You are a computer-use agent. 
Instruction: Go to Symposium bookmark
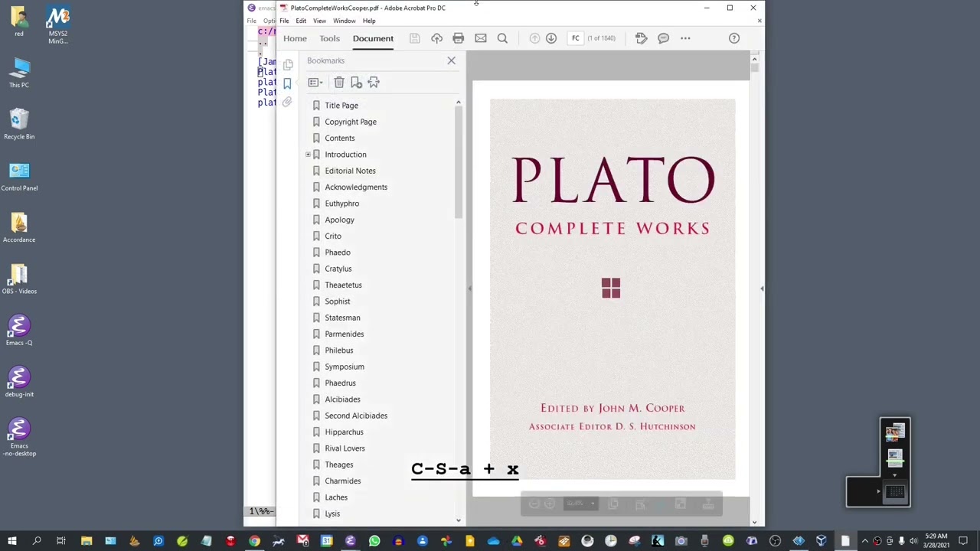(345, 367)
